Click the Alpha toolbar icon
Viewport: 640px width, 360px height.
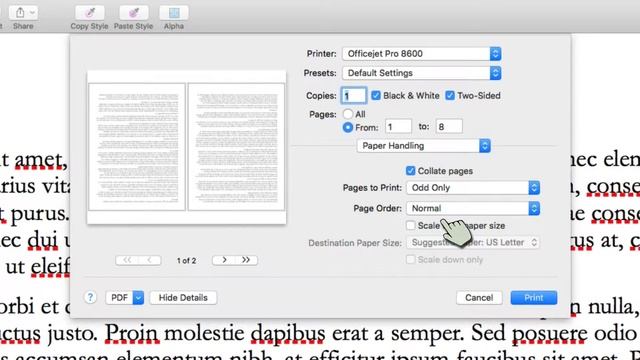(174, 13)
